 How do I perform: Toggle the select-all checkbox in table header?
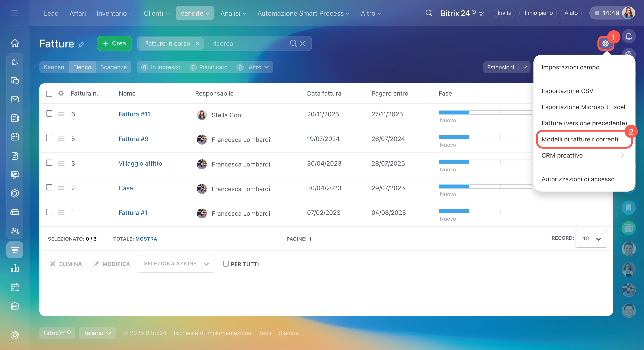49,94
